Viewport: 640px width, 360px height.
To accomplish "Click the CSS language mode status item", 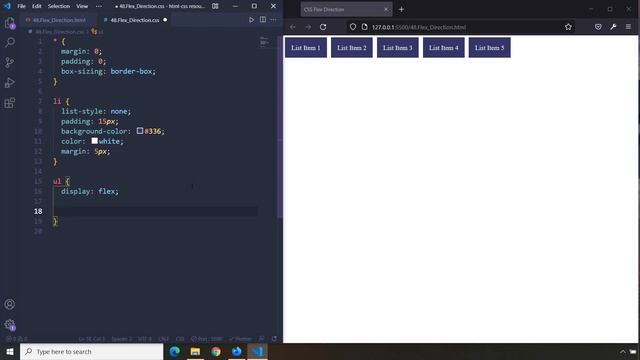I will 180,339.
